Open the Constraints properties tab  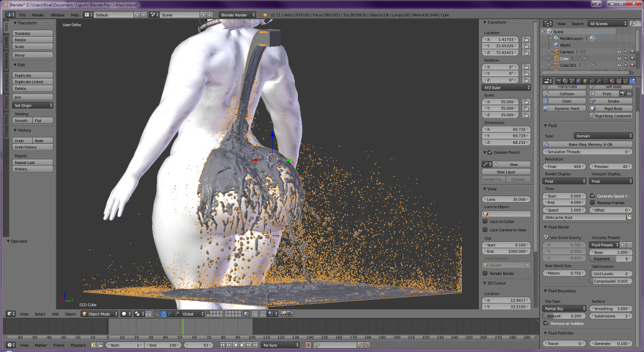point(592,81)
